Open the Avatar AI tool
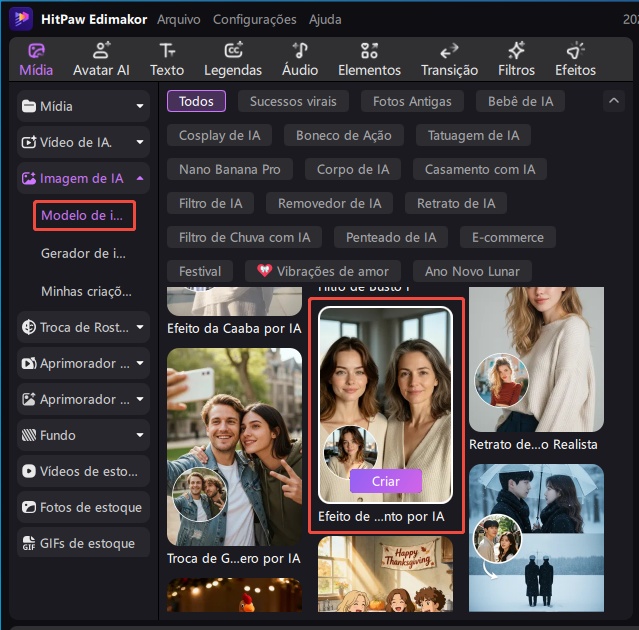Image resolution: width=639 pixels, height=630 pixels. pyautogui.click(x=101, y=59)
